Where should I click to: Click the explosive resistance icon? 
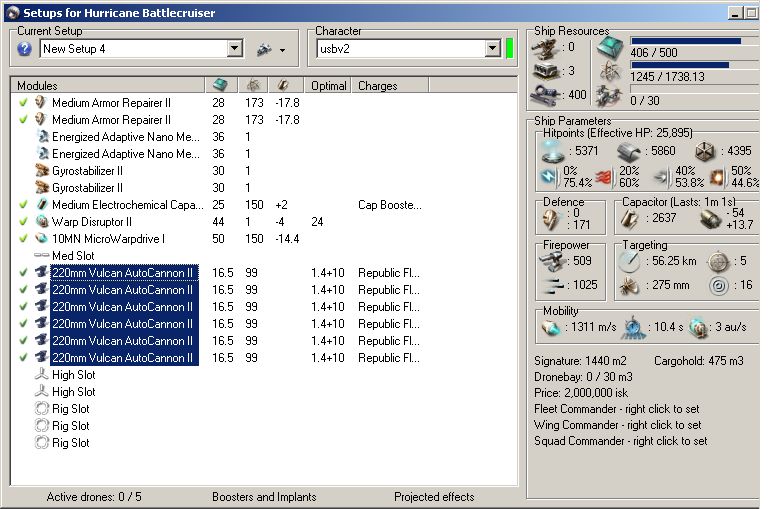click(x=718, y=177)
